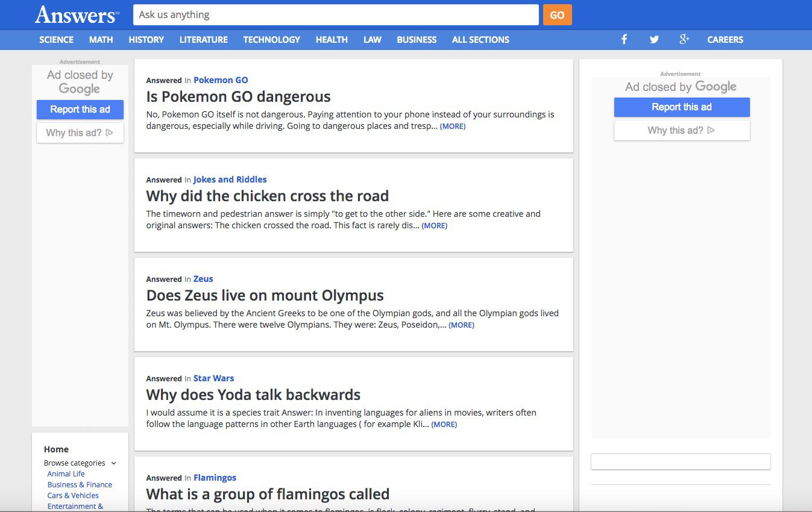Viewport: 812px width, 512px height.
Task: Open the Answers Facebook page icon
Action: [x=624, y=40]
